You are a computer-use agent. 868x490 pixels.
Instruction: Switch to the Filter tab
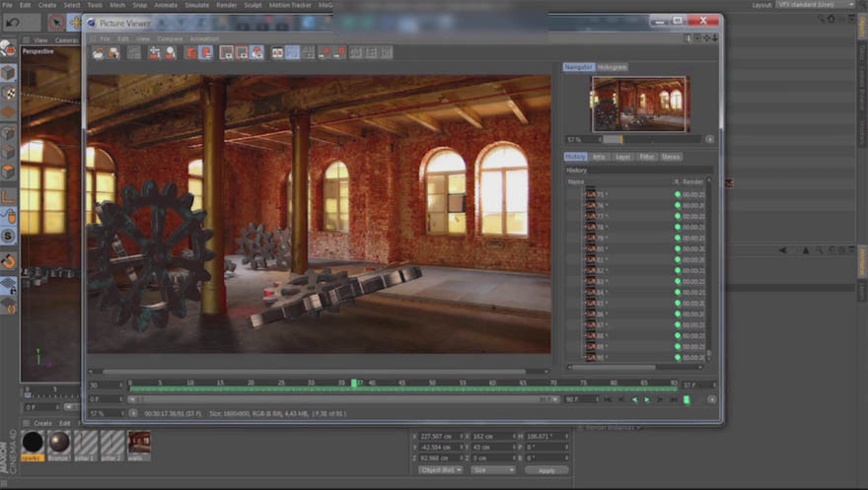pyautogui.click(x=647, y=157)
